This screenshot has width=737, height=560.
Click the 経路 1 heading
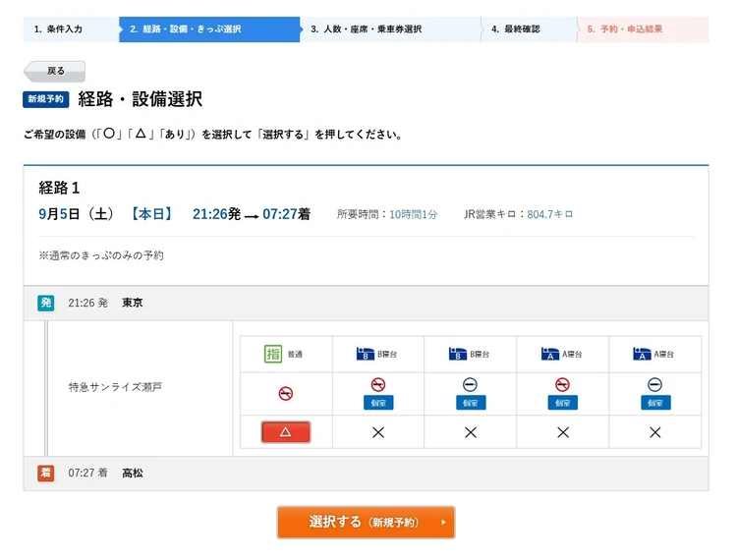tap(59, 188)
